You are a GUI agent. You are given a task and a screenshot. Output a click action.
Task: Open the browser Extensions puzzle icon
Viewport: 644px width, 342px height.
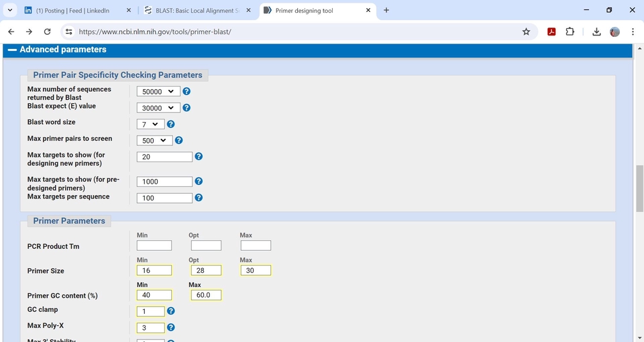[570, 32]
